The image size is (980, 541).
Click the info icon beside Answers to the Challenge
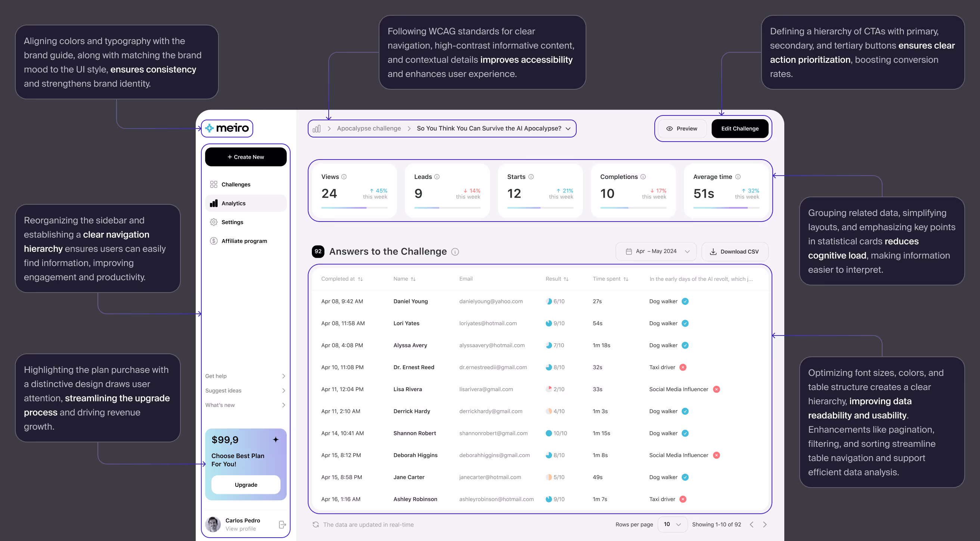pos(455,252)
